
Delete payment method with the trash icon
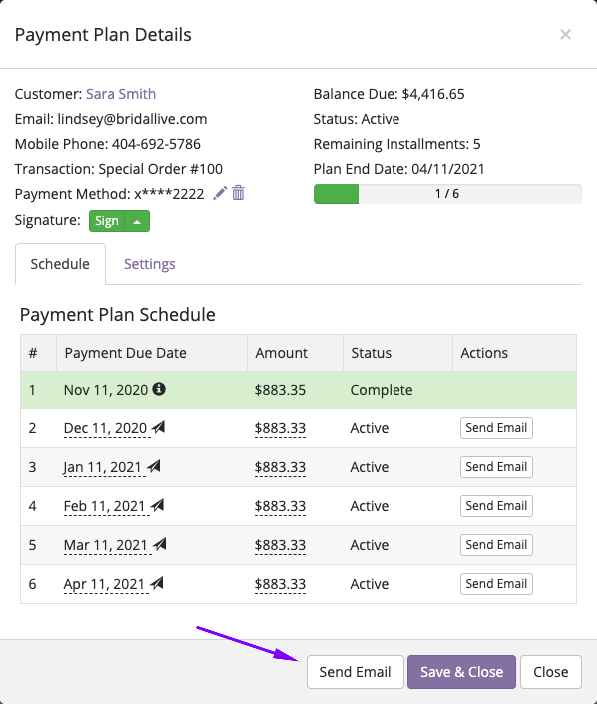pos(238,193)
